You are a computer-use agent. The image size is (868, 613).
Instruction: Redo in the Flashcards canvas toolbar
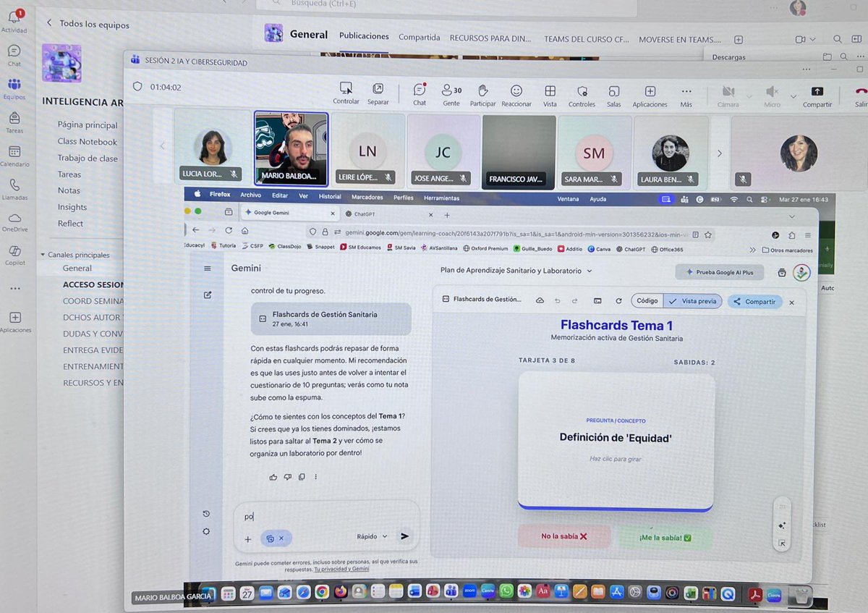tap(574, 301)
